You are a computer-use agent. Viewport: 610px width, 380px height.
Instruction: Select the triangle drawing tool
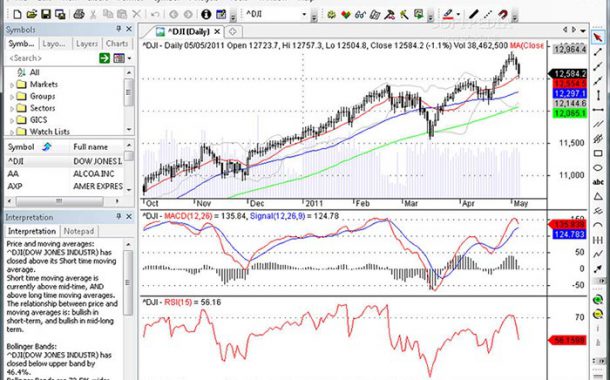(x=598, y=197)
